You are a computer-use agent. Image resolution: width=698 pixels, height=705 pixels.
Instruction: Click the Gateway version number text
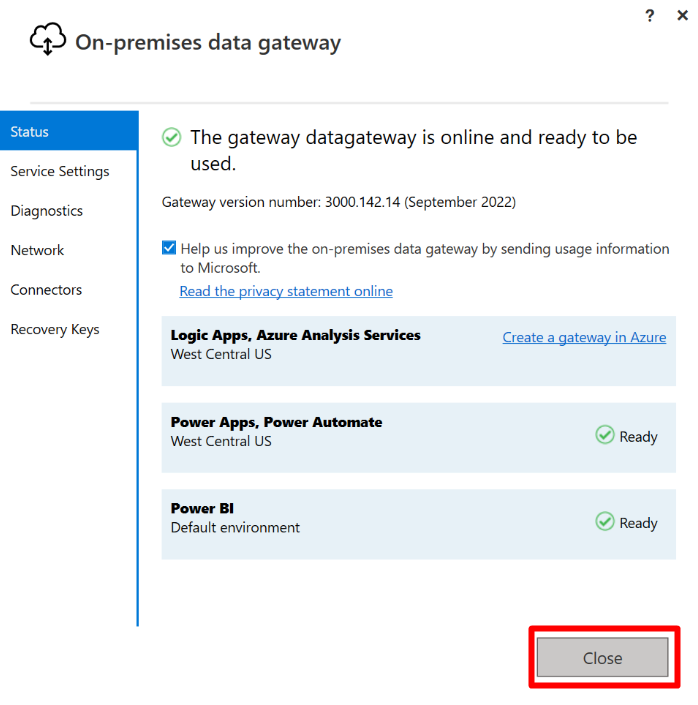339,202
